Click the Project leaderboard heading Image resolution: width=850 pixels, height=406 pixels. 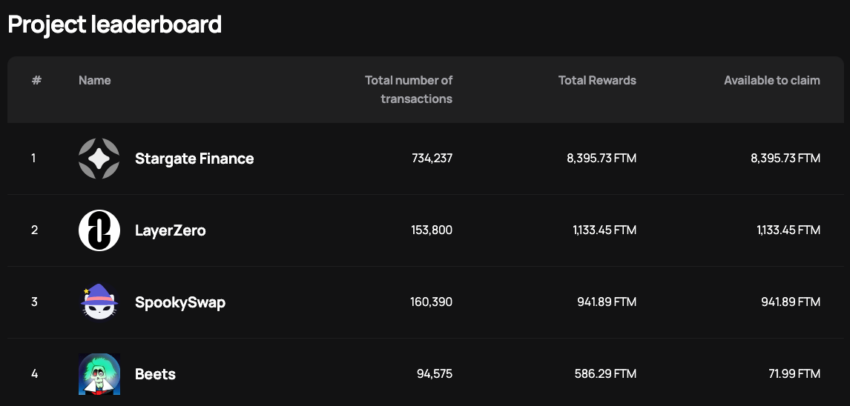115,24
